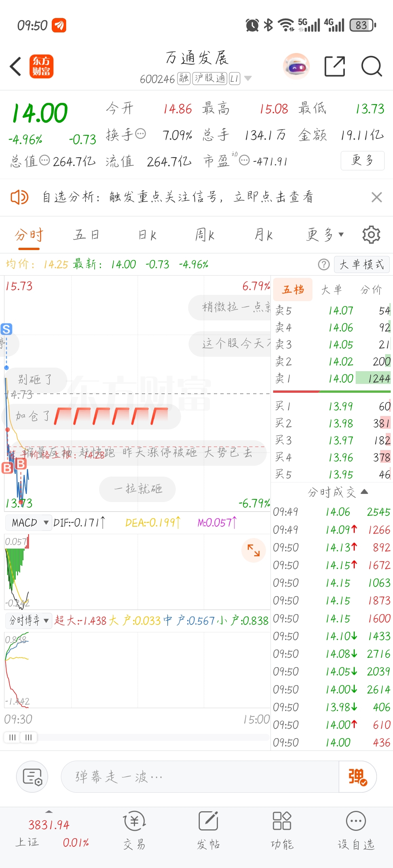
Task: Tap the orange app notification icon in status bar
Action: click(x=59, y=25)
